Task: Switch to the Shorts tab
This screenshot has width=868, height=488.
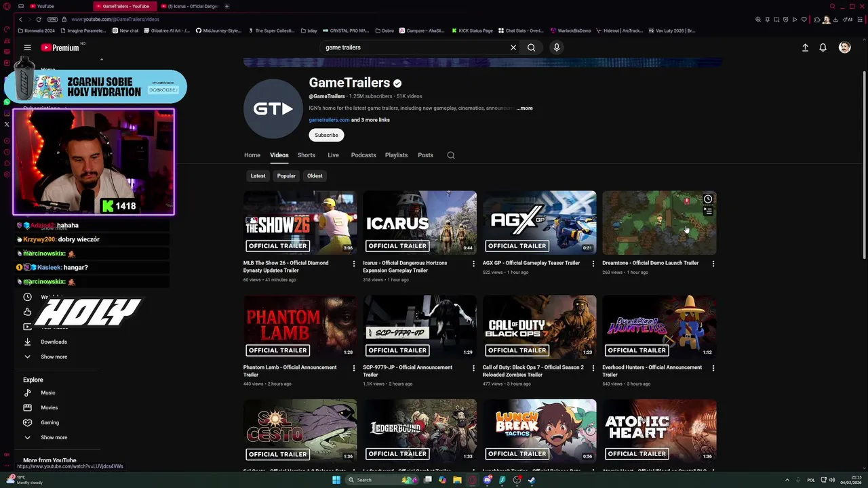Action: click(307, 155)
